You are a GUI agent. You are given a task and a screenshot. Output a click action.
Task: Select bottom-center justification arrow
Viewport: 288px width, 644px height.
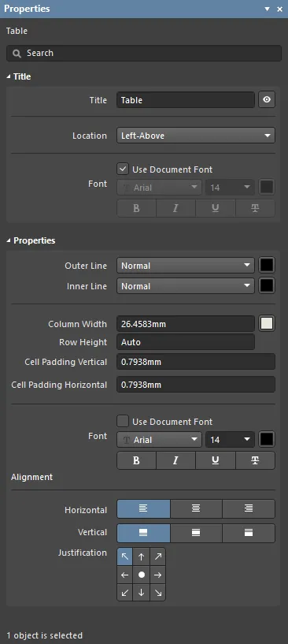coord(142,593)
